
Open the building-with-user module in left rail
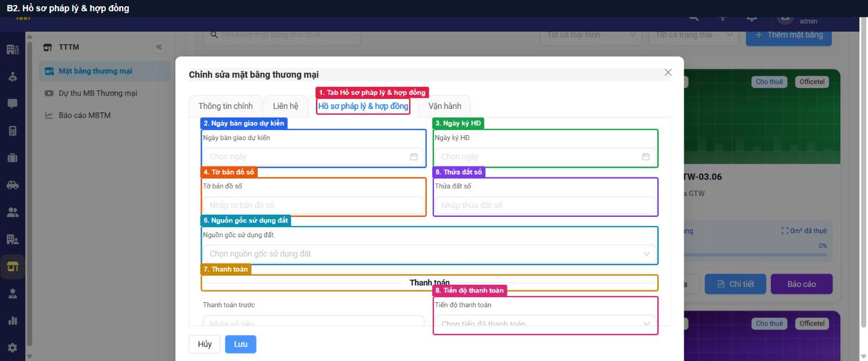click(x=12, y=240)
